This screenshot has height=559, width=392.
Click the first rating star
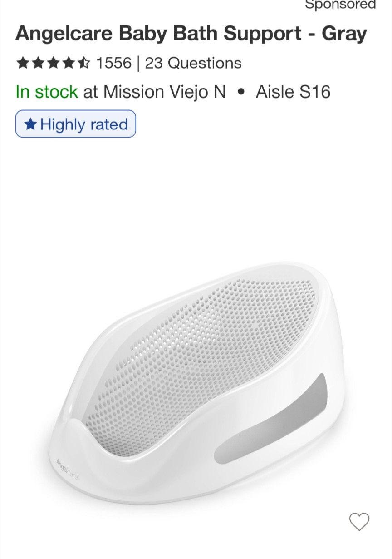22,63
